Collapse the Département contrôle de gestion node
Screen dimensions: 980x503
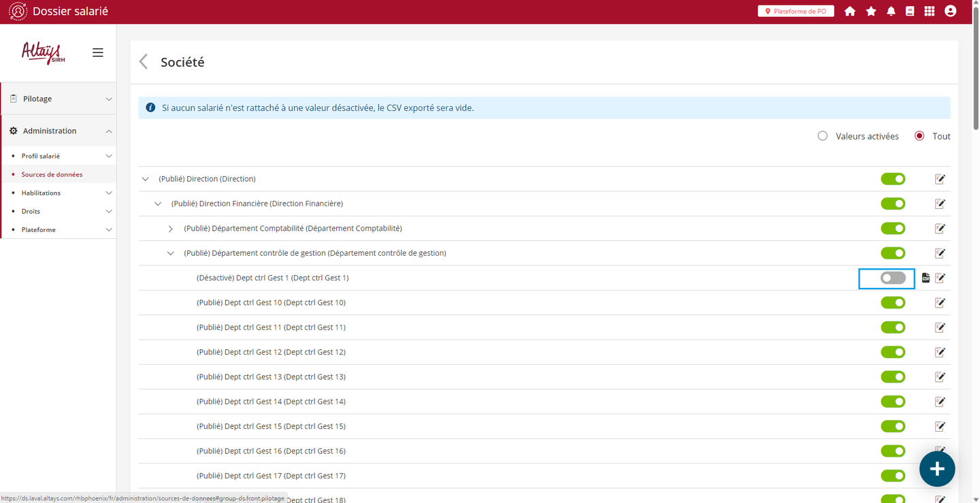pos(171,253)
